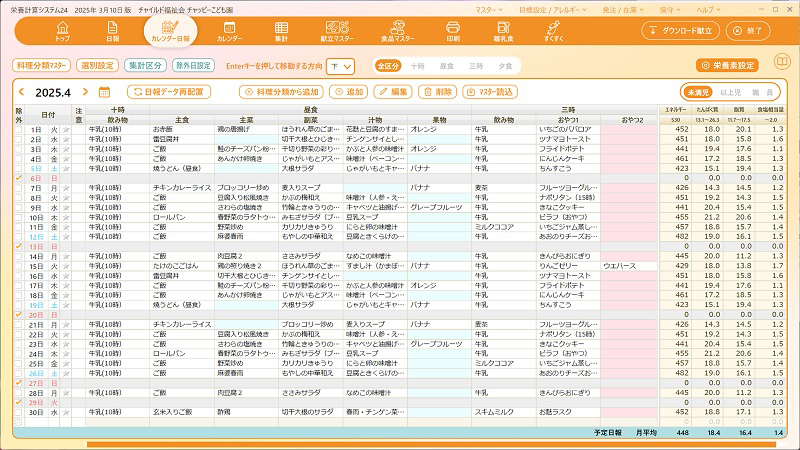Toggle the star for 7日 row
The width and height of the screenshot is (800, 450).
pos(66,188)
